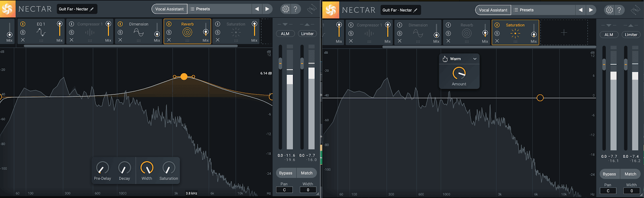Solo the EQ 1 module in left window
Image resolution: width=644 pixels, height=198 pixels.
tap(23, 32)
